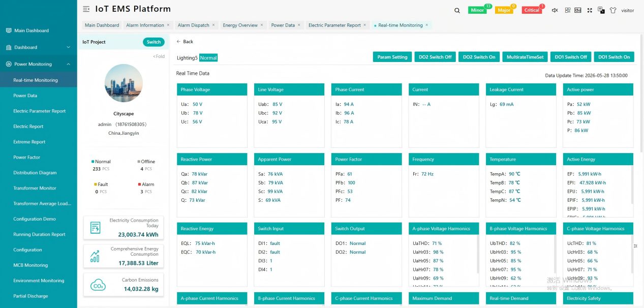Click the Electricity Consumption Today bill icon
This screenshot has width=644, height=308.
[x=95, y=228]
